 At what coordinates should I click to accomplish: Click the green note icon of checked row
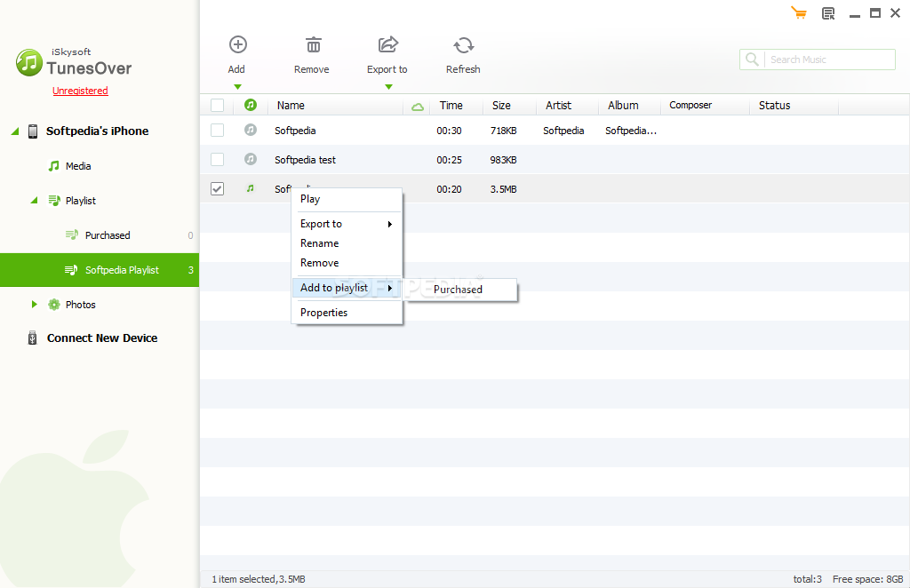click(x=250, y=188)
